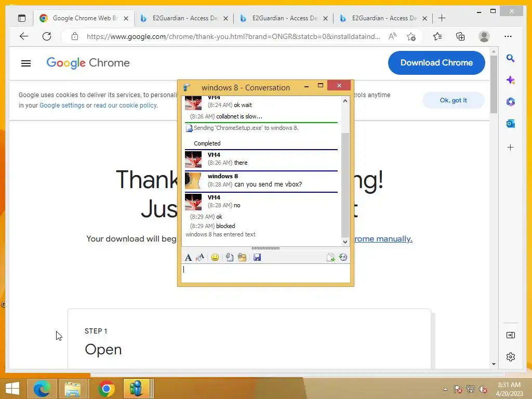Viewport: 532px width, 399px height.
Task: Open sidebar settings gear
Action: (510, 357)
